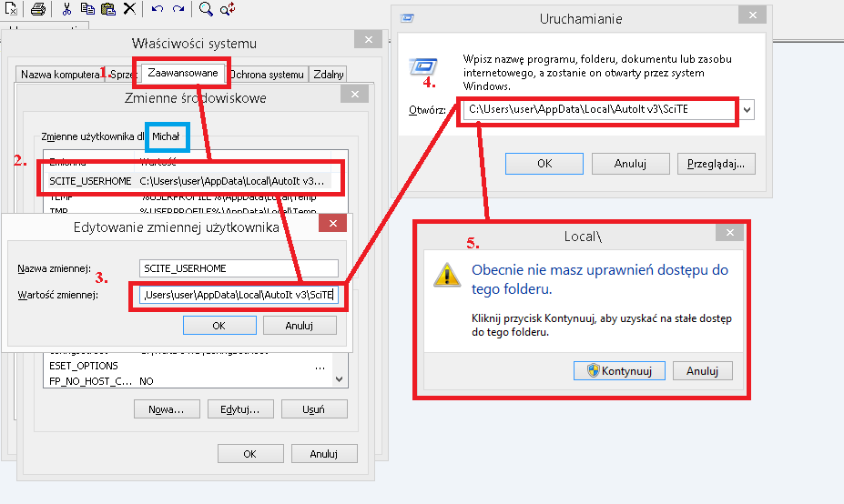844x504 pixels.
Task: Click the Paste clipboard icon
Action: (108, 9)
